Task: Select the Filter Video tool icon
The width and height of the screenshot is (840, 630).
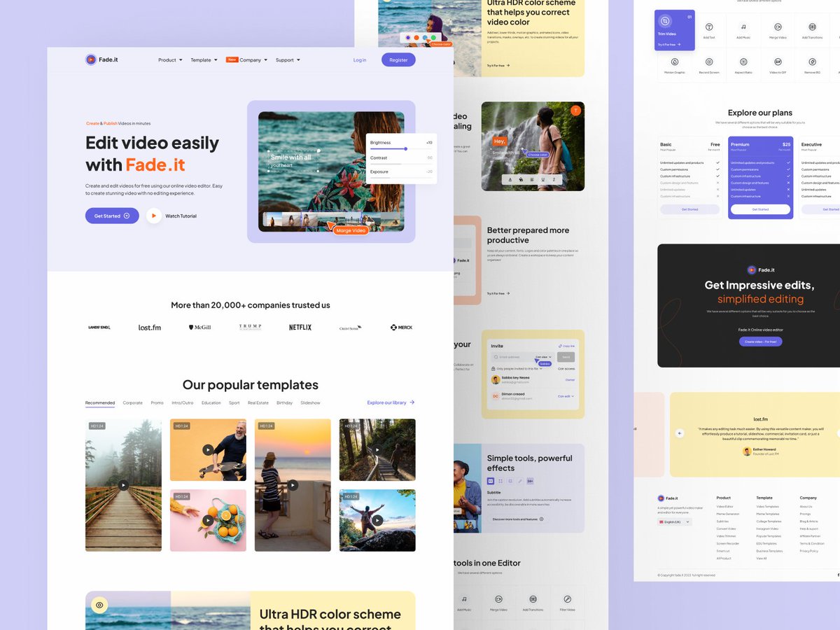Action: (x=568, y=599)
